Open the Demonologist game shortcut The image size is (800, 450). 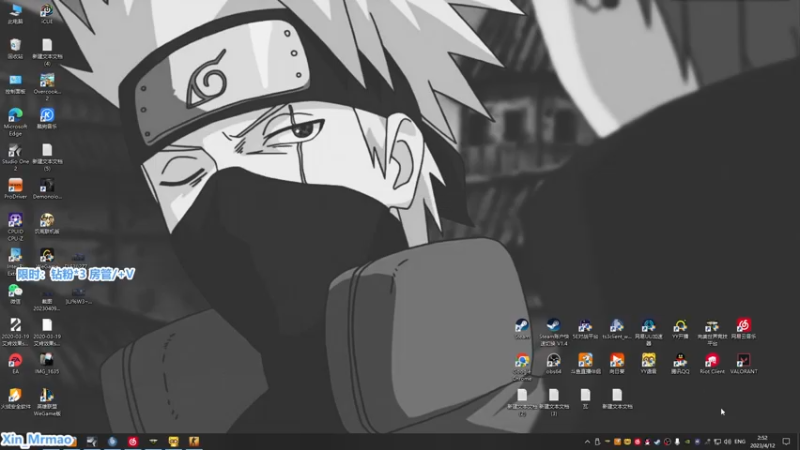click(x=47, y=188)
